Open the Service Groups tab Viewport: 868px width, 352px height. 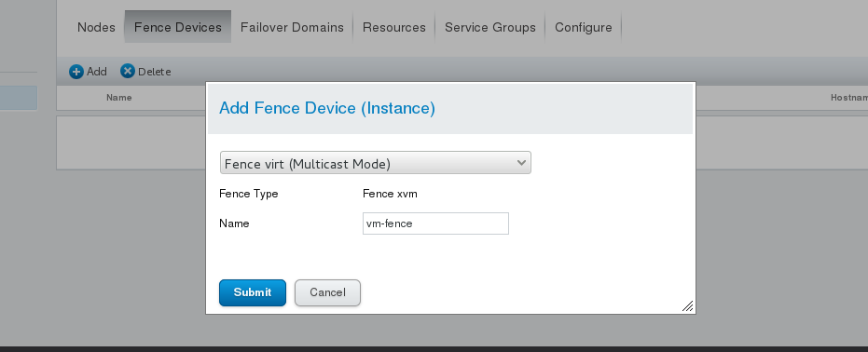pyautogui.click(x=489, y=27)
